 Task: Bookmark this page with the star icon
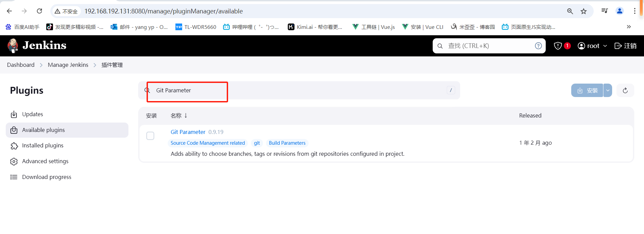584,11
